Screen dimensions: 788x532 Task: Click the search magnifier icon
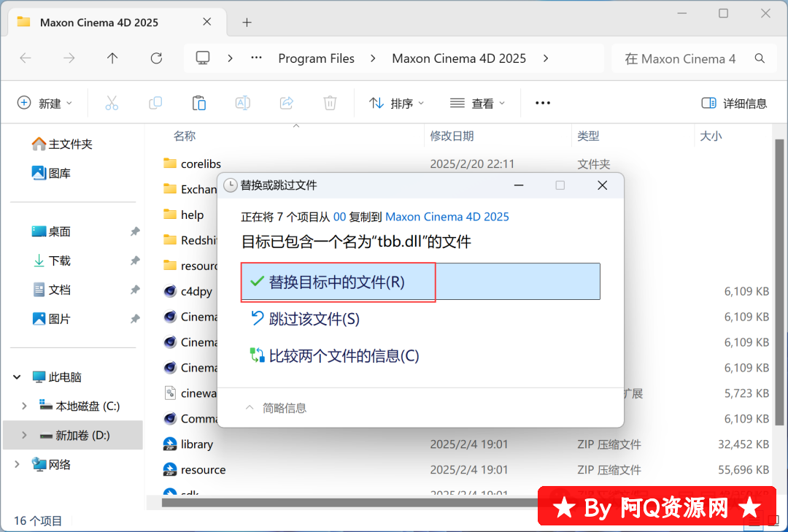[x=760, y=58]
